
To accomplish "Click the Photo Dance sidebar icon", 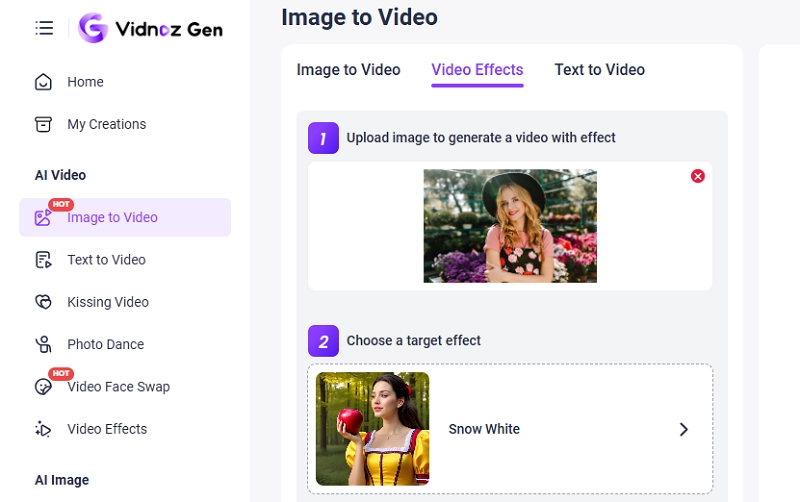I will coord(43,345).
